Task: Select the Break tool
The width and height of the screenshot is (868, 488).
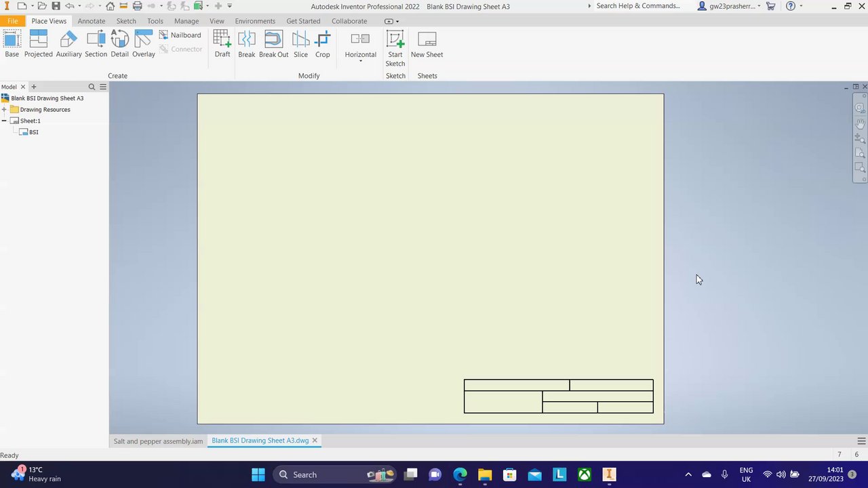Action: click(247, 44)
